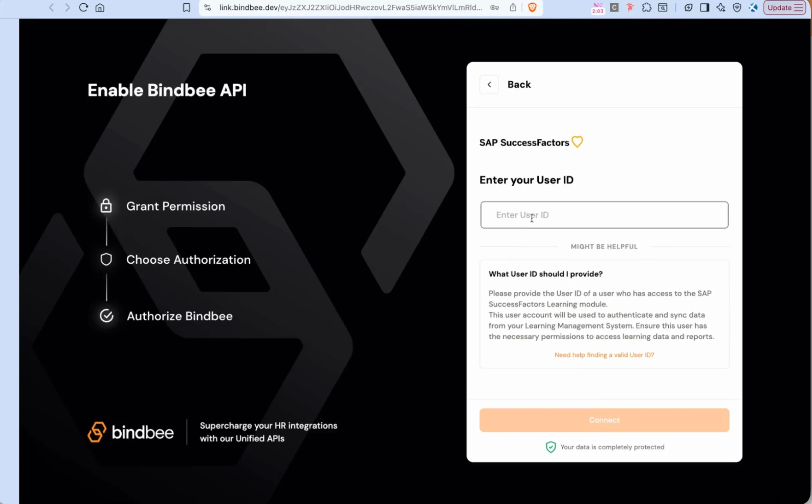Open the recording extension showing 2:03
This screenshot has height=504, width=812.
(597, 8)
